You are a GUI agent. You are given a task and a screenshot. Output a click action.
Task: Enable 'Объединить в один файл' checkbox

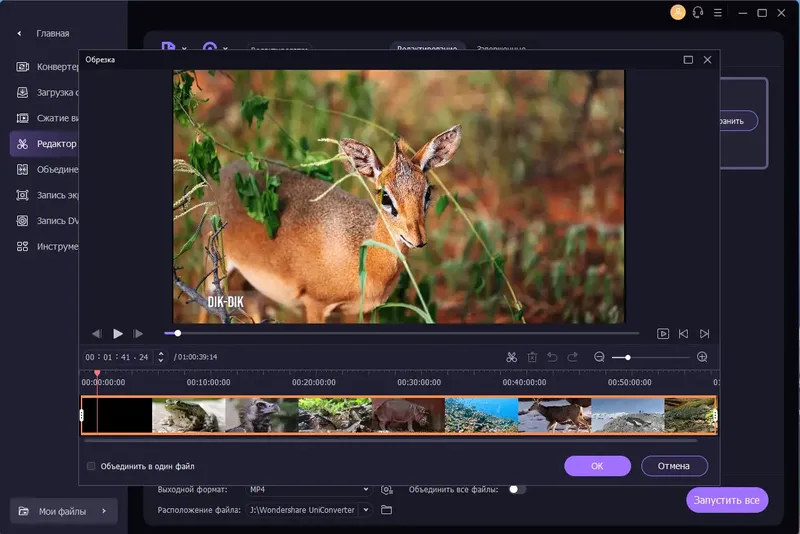[91, 466]
